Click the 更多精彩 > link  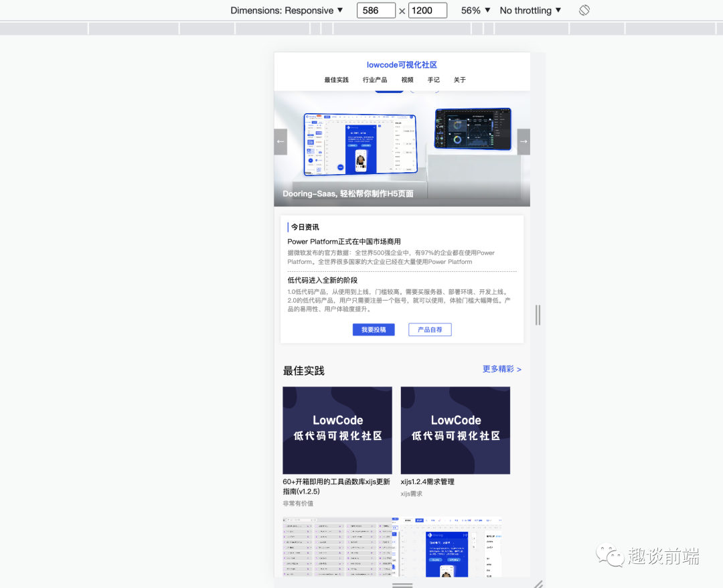(x=501, y=369)
